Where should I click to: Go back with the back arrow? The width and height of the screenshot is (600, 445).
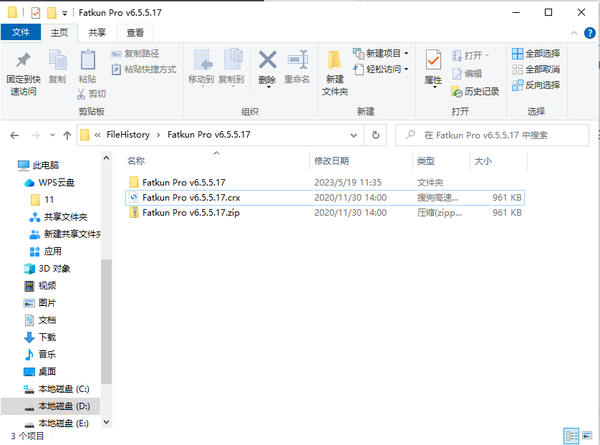tap(15, 135)
